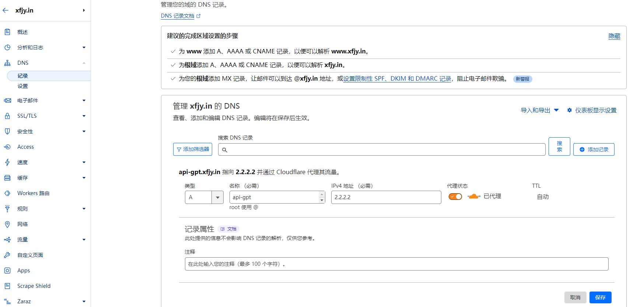The width and height of the screenshot is (644, 307).
Task: Click the 新警报 badge
Action: (522, 79)
